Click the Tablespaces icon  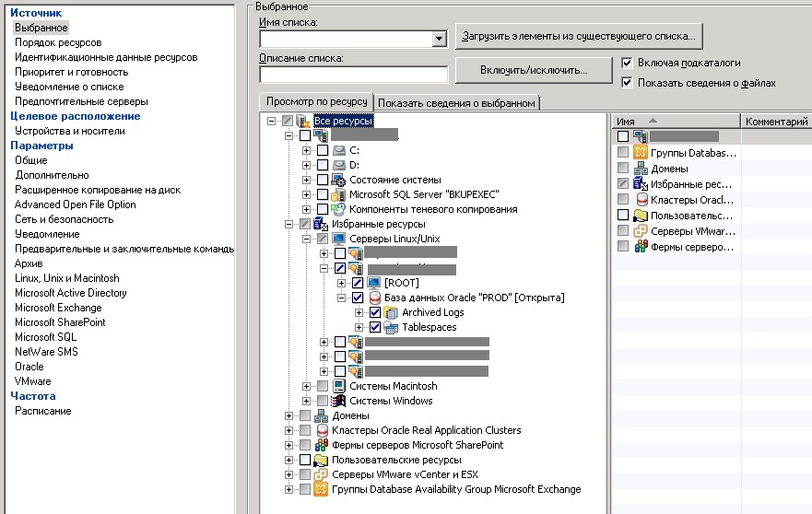391,327
